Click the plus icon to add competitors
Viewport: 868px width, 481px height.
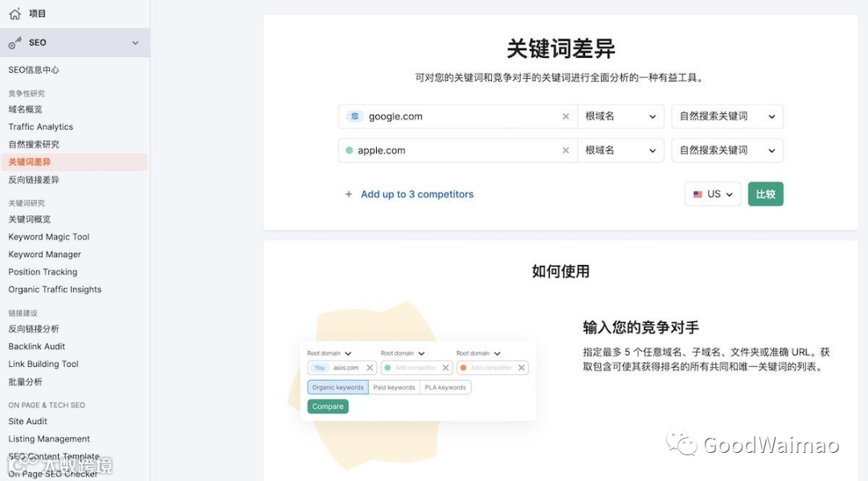[x=348, y=194]
